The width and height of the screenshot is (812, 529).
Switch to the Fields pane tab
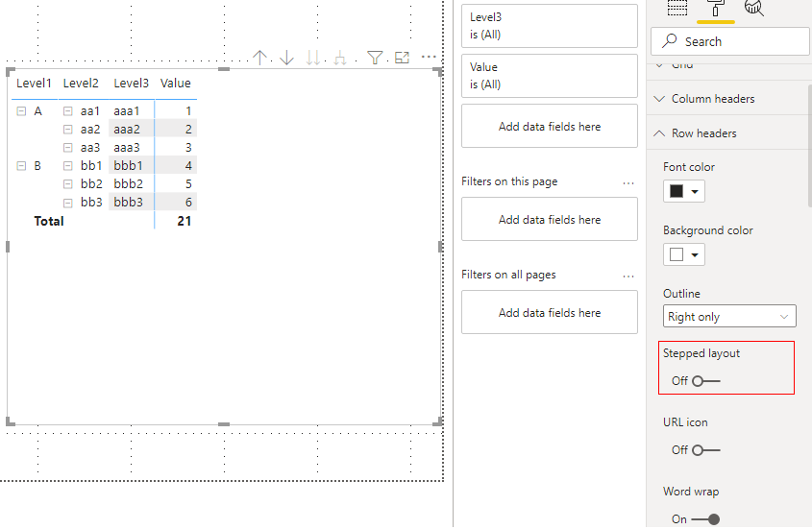click(677, 8)
